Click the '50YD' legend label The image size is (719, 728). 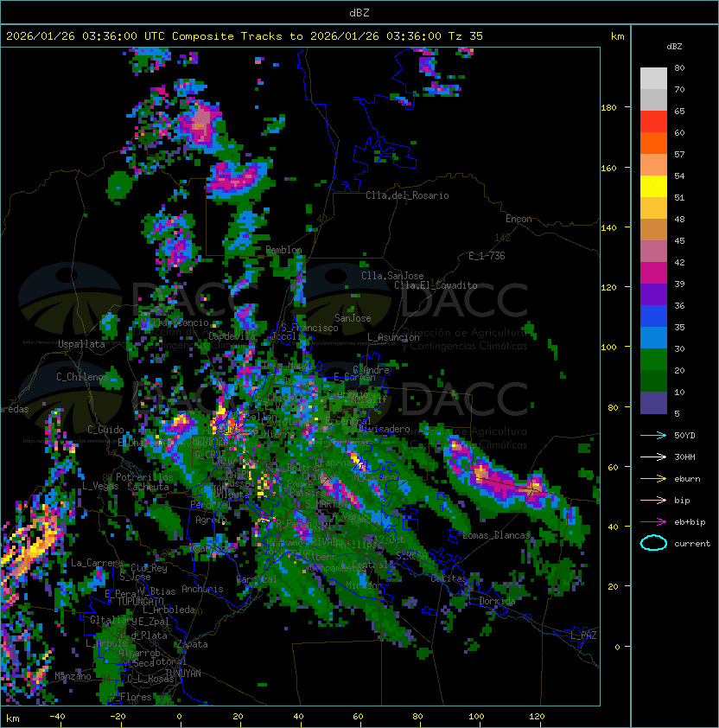(x=684, y=436)
